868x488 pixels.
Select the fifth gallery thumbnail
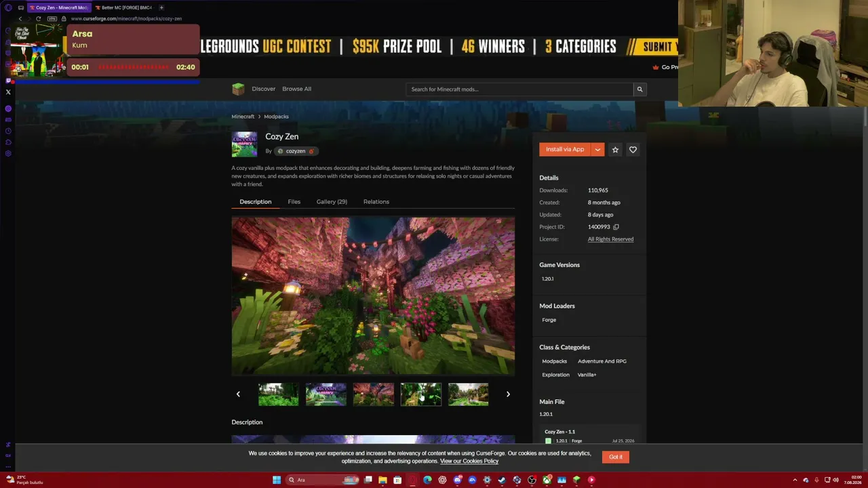[468, 394]
